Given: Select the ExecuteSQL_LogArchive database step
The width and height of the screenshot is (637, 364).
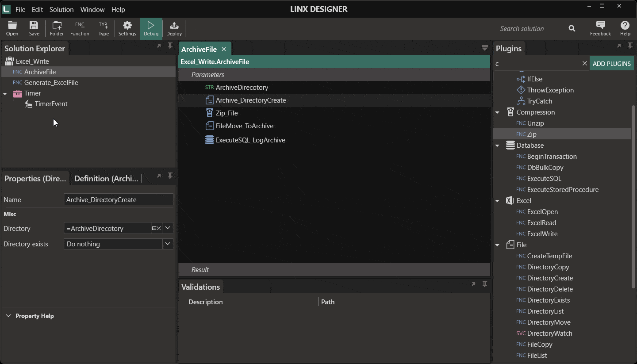Looking at the screenshot, I should click(x=246, y=140).
